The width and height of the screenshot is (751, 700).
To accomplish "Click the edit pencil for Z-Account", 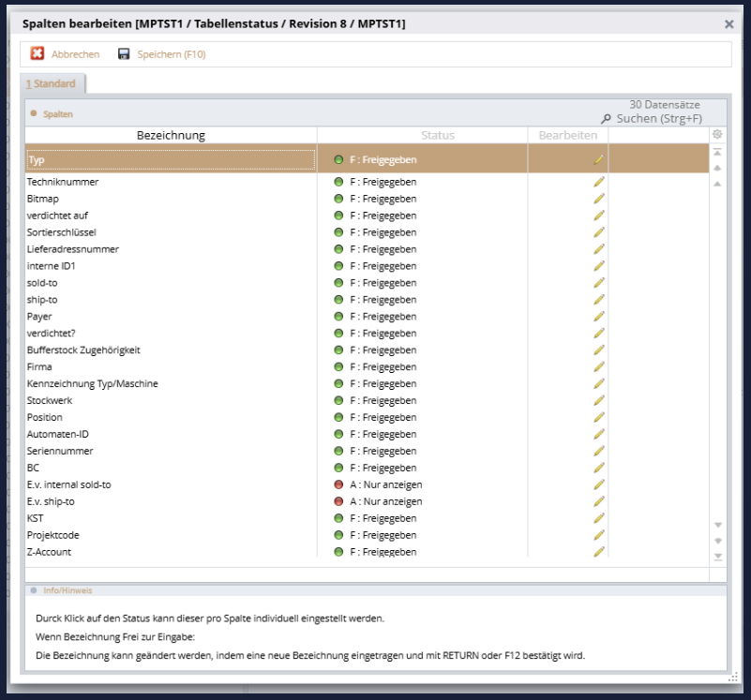I will (598, 552).
